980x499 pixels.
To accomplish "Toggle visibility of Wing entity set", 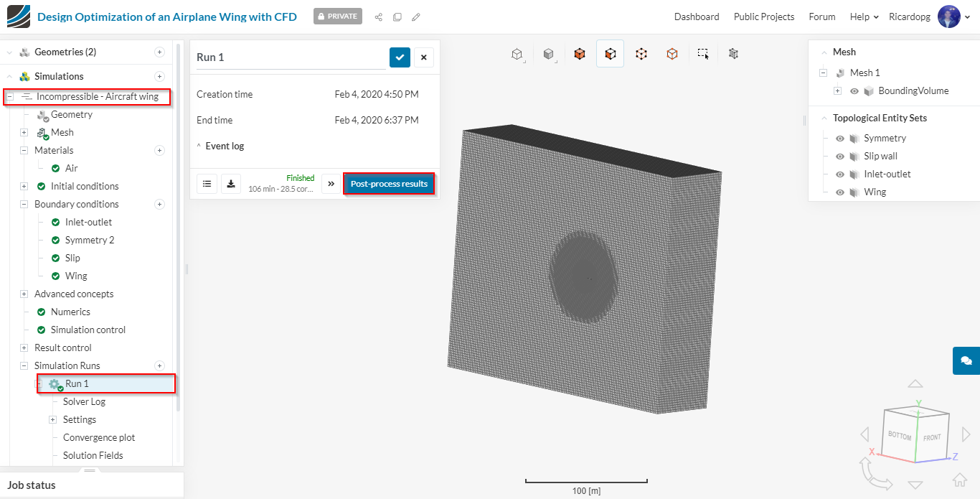I will 840,192.
